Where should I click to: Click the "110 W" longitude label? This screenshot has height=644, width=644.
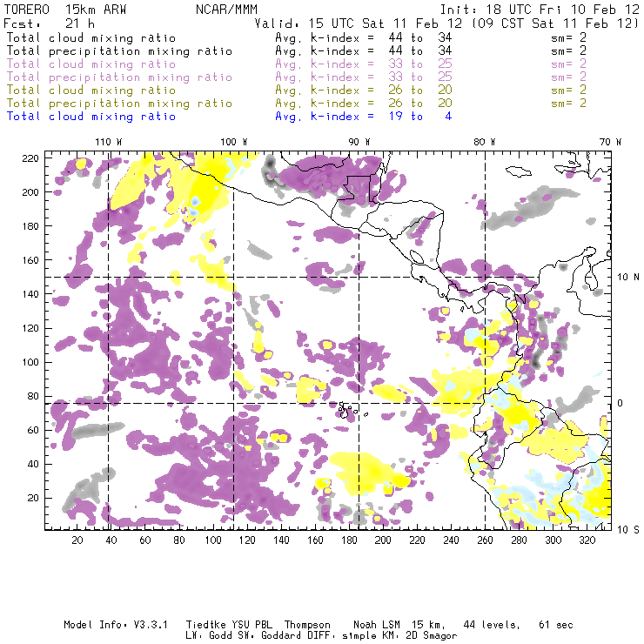(109, 142)
